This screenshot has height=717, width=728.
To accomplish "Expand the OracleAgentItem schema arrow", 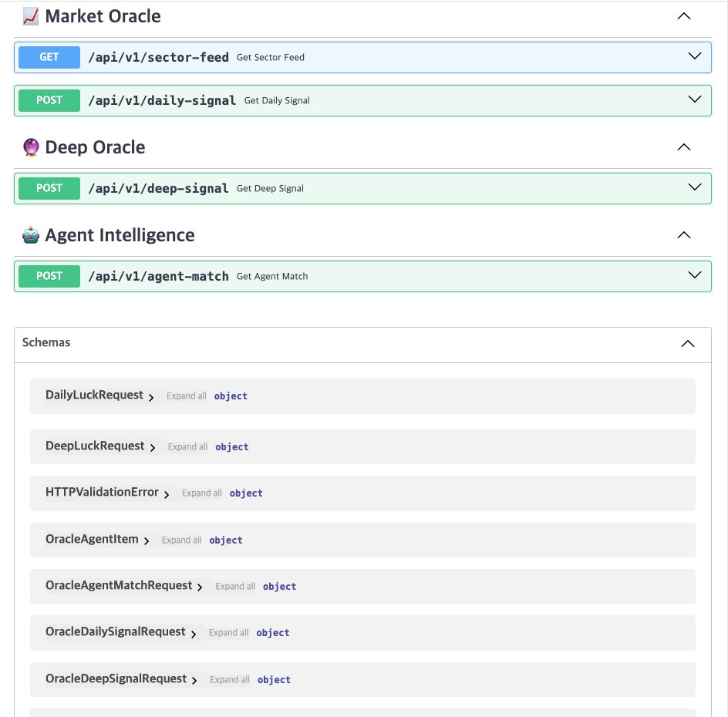I will (x=147, y=541).
